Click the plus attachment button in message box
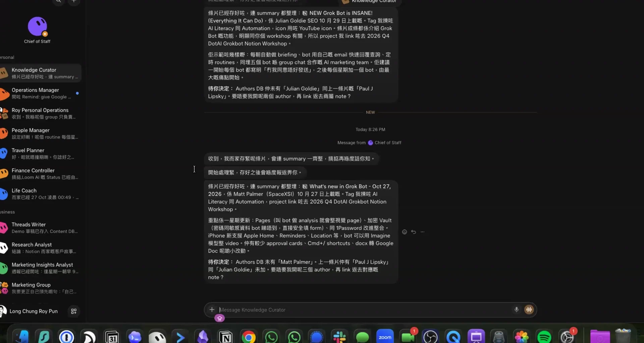The width and height of the screenshot is (644, 343). click(212, 310)
